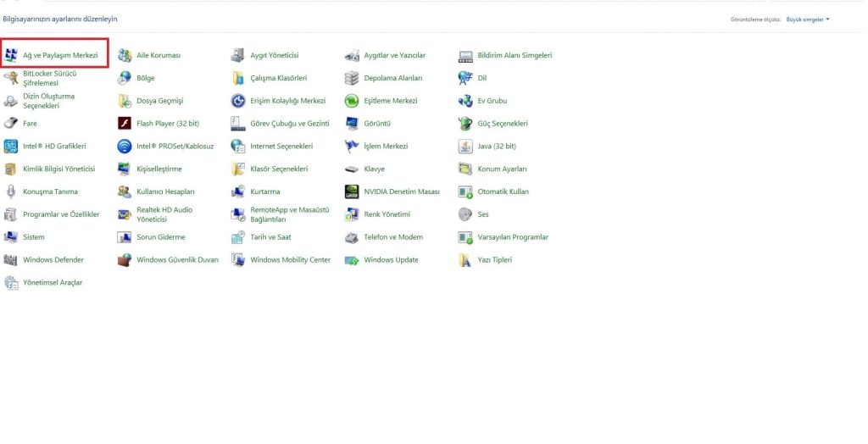Click the Kişiselleştirme link
Image resolution: width=868 pixels, height=444 pixels.
point(159,169)
